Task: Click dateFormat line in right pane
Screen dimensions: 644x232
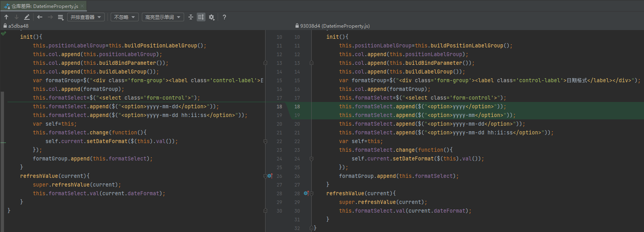Action: pyautogui.click(x=405, y=211)
